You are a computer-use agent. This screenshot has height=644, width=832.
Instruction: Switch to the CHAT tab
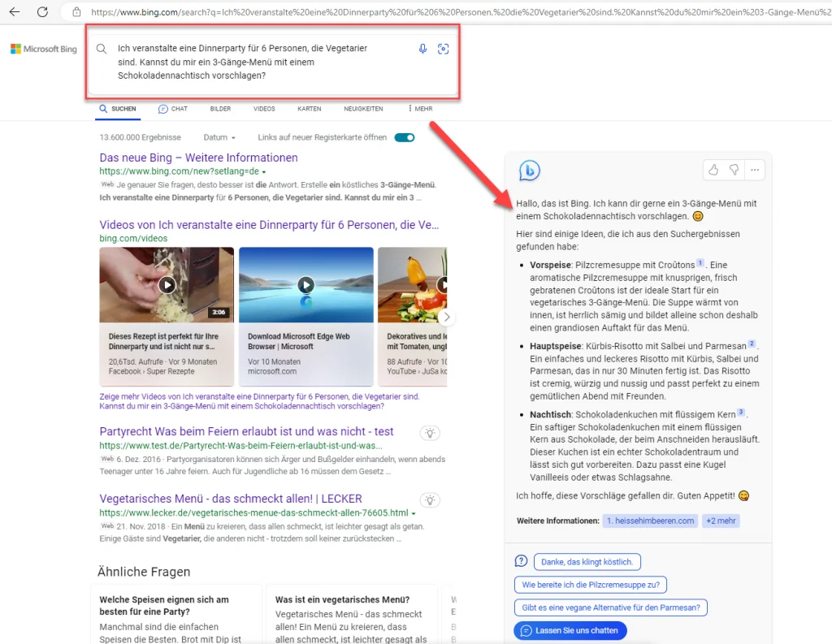coord(172,109)
